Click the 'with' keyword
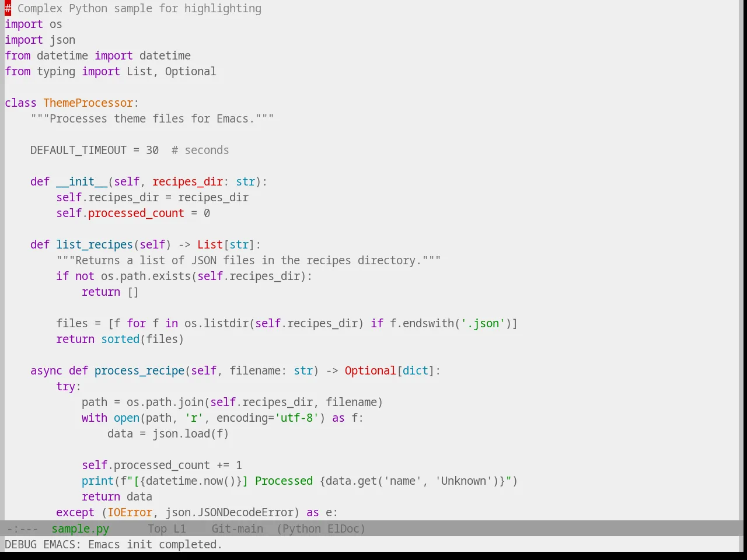Screen dimensions: 747x560 [x=95, y=418]
